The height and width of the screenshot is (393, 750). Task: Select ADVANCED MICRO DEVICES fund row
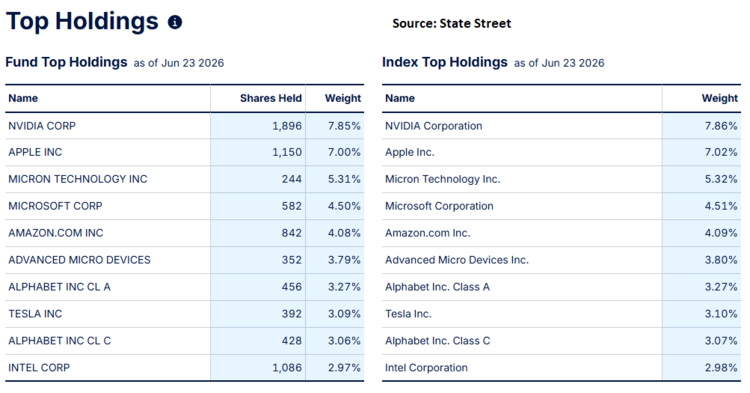click(79, 260)
